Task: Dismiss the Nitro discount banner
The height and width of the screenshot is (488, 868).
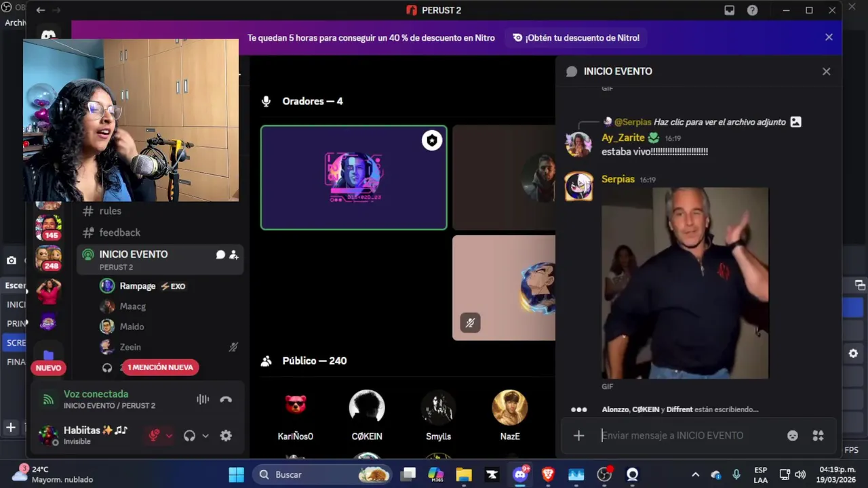Action: pyautogui.click(x=829, y=37)
